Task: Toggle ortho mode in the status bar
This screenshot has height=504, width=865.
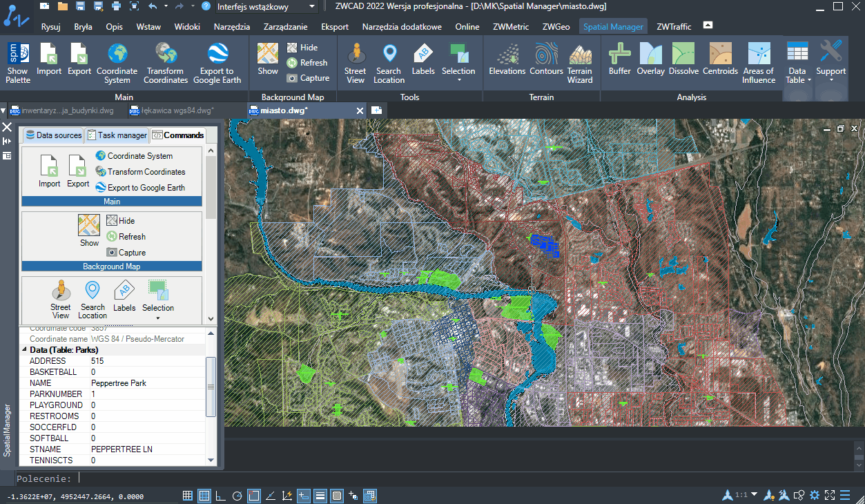Action: (220, 495)
